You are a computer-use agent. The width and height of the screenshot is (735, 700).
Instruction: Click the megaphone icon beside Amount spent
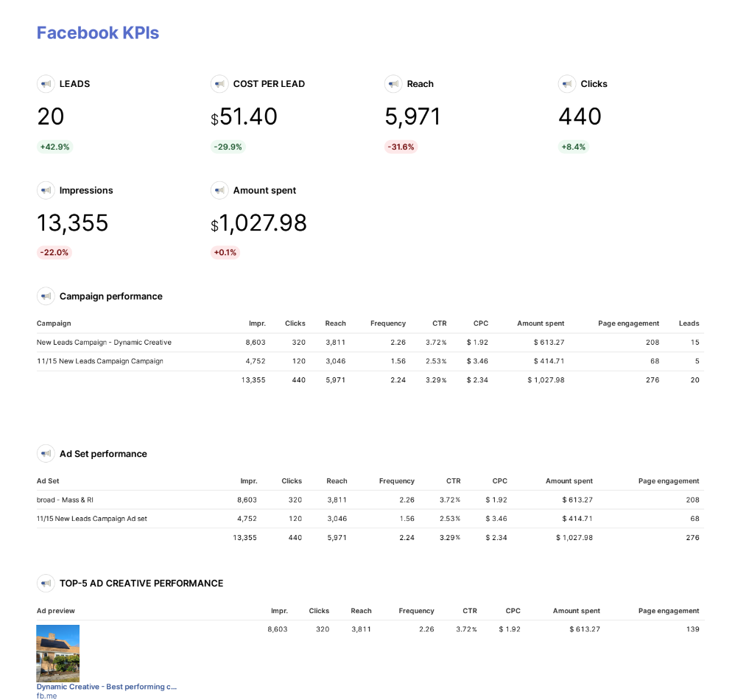point(219,190)
